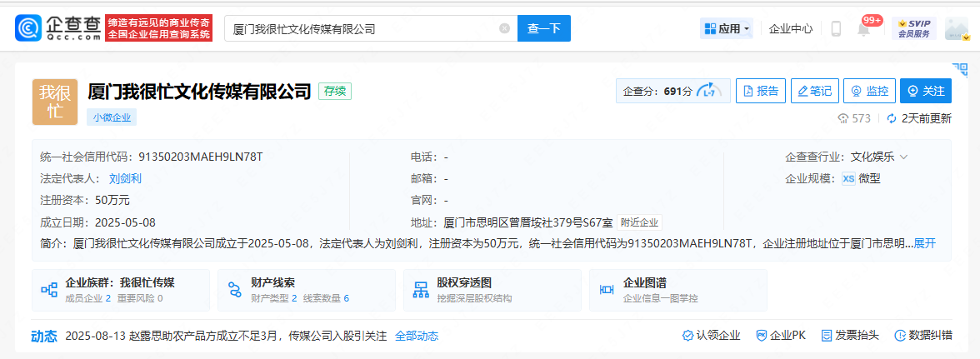This screenshot has width=980, height=359.
Task: Click the 查一下 search button
Action: (x=543, y=28)
